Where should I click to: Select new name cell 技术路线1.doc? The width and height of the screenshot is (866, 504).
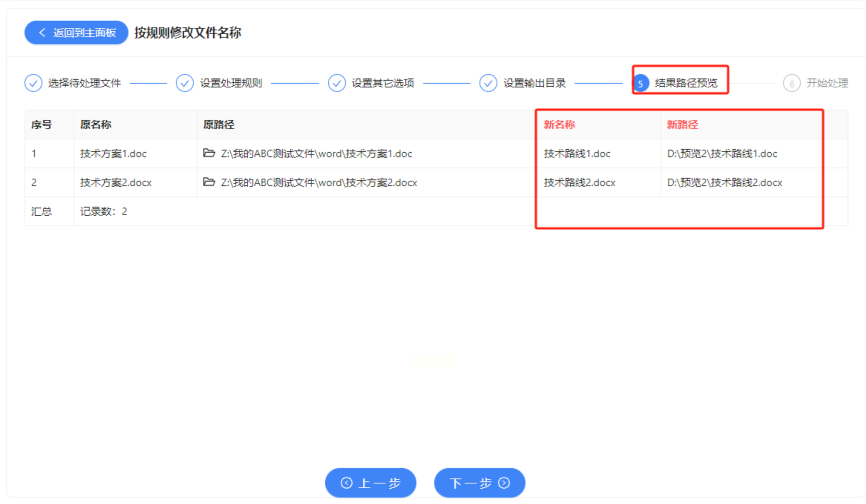[x=577, y=154]
